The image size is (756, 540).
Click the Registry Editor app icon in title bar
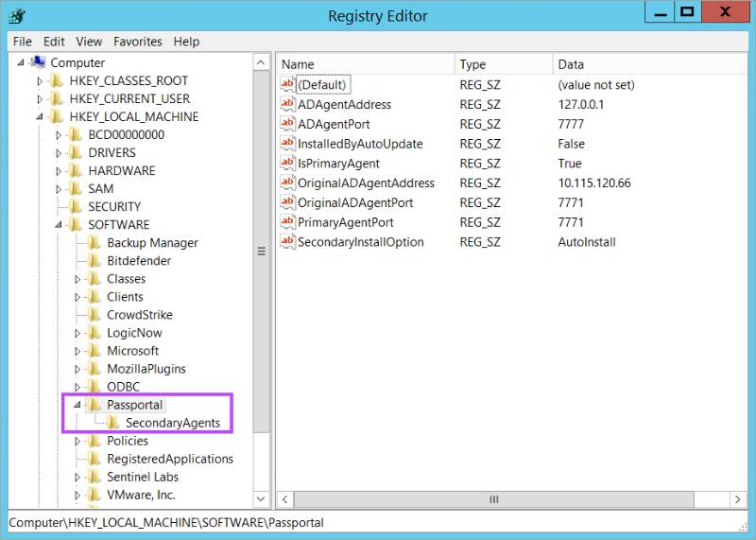pyautogui.click(x=17, y=16)
